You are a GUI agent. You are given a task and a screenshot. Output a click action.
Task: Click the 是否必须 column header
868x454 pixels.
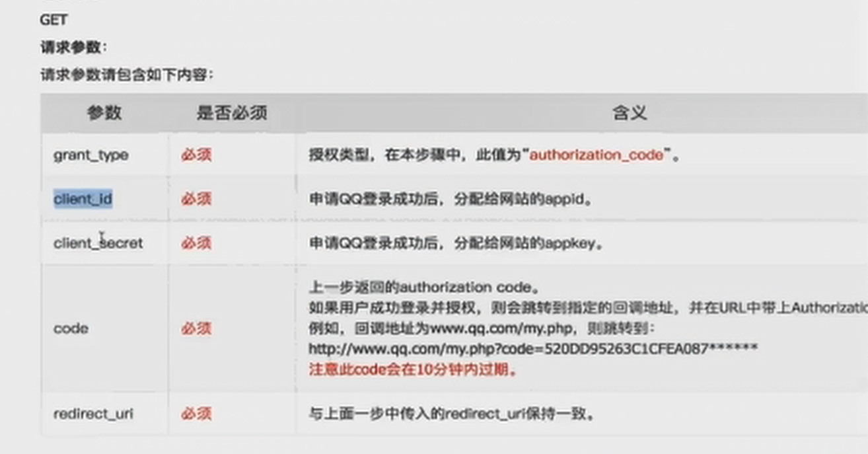tap(232, 113)
